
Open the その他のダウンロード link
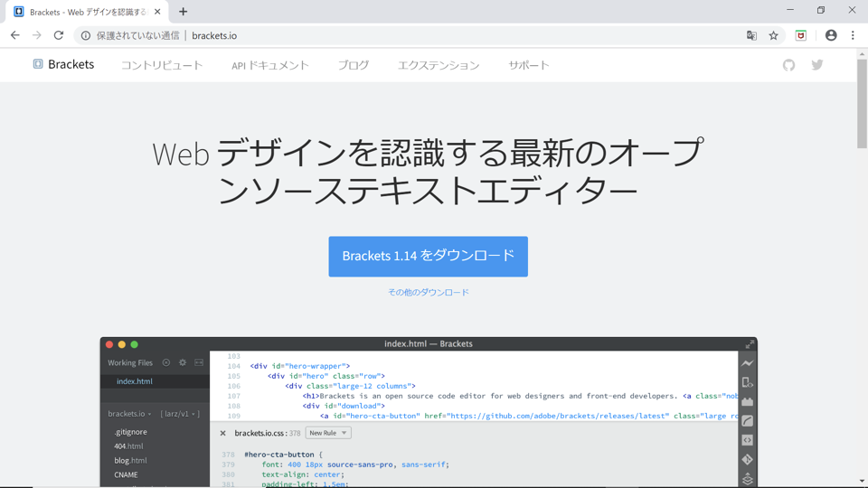click(x=428, y=292)
